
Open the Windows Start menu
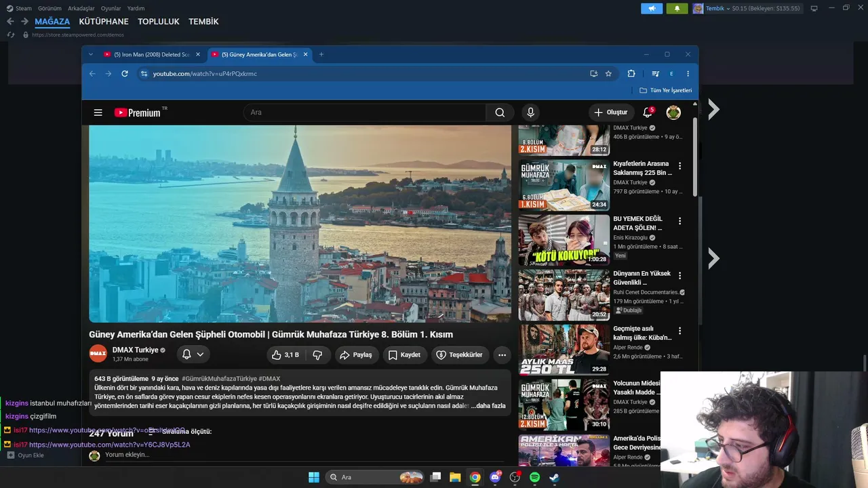click(314, 477)
